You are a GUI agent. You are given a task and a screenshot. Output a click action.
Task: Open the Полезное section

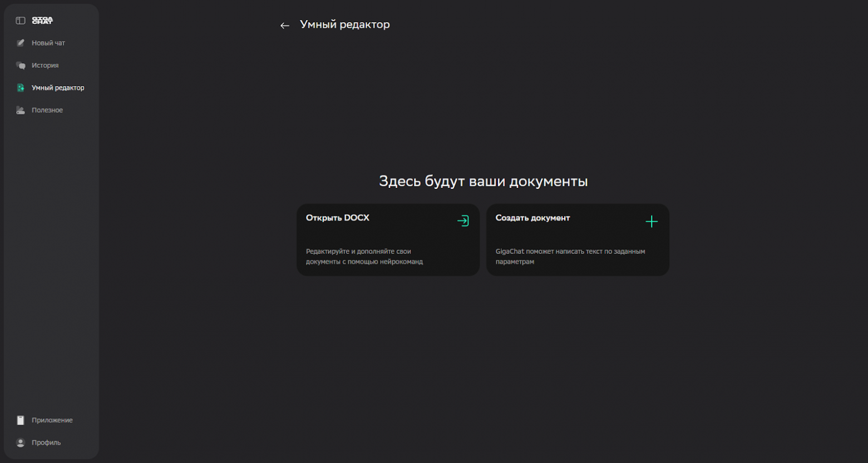(47, 109)
